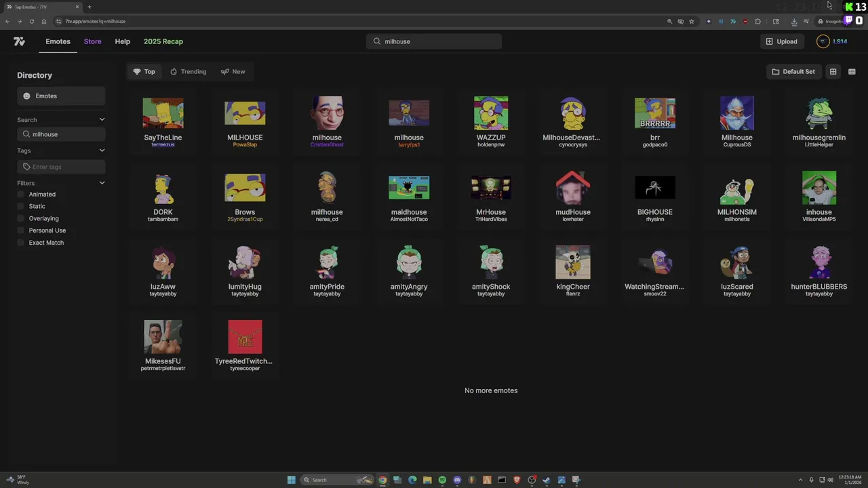868x488 pixels.
Task: Select Emotes in the Directory sidebar
Action: [61, 96]
